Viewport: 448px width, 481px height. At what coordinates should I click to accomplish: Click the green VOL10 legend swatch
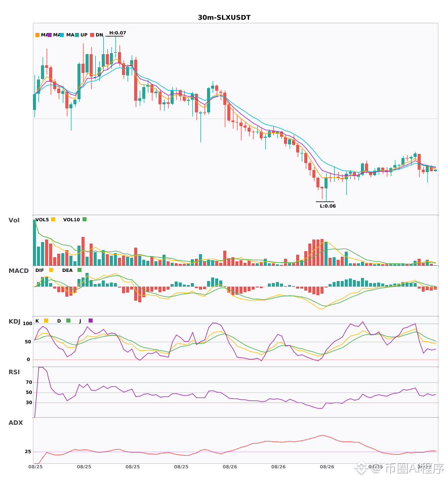85,219
